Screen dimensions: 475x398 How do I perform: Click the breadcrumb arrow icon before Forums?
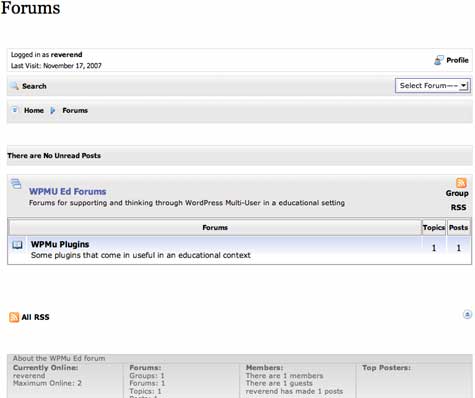click(53, 110)
